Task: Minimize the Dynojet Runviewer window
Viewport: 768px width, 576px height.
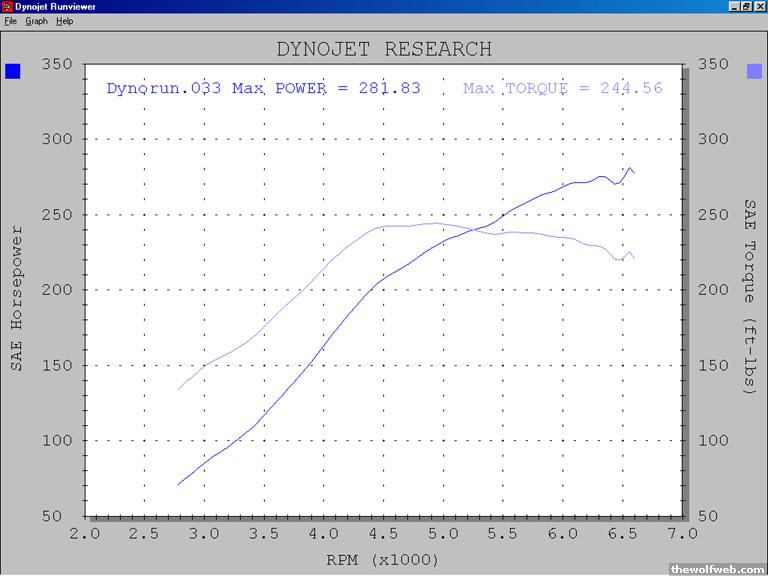Action: [x=733, y=7]
